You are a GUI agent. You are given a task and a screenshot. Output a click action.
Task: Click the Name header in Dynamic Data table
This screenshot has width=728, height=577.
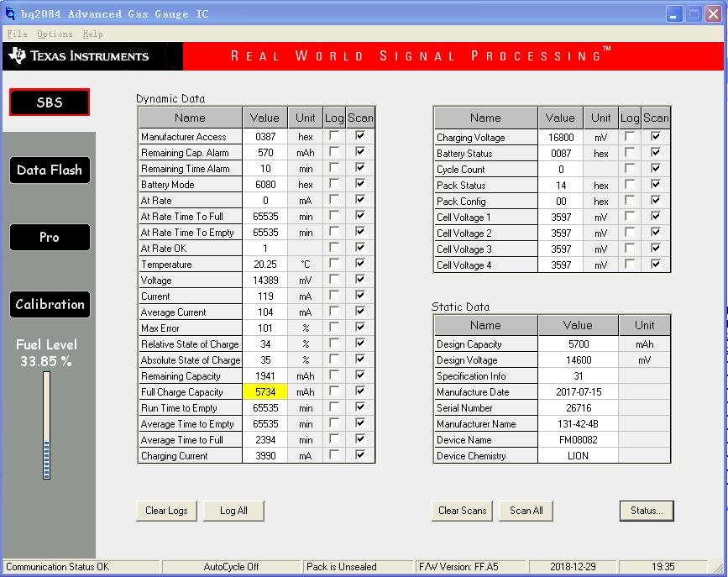190,118
